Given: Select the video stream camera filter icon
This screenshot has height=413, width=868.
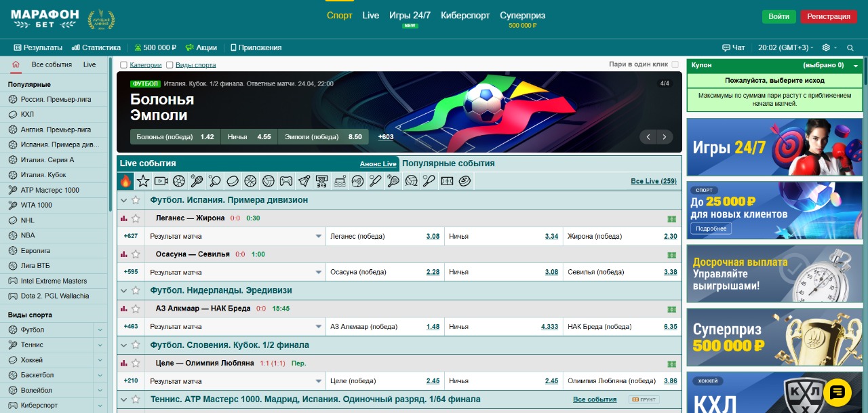Looking at the screenshot, I should [161, 181].
